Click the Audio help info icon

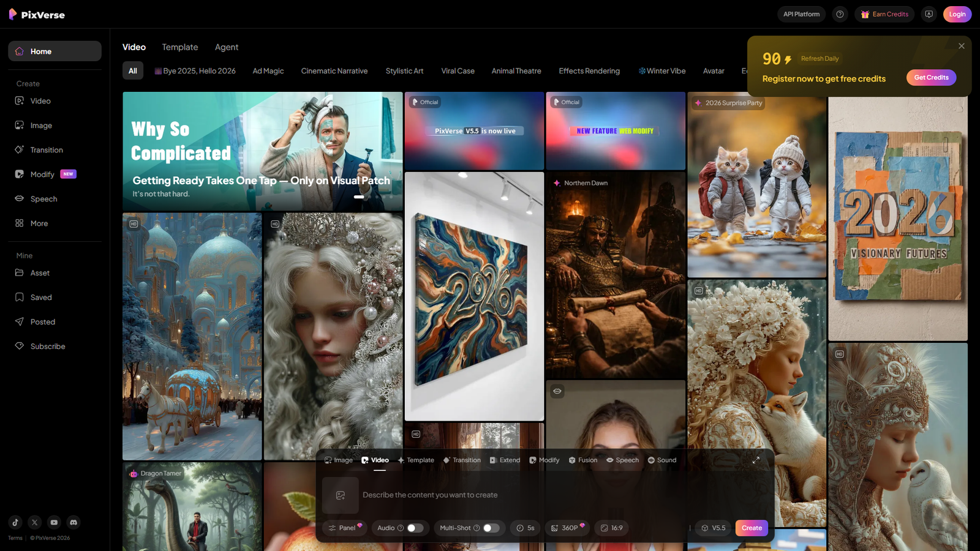click(401, 528)
